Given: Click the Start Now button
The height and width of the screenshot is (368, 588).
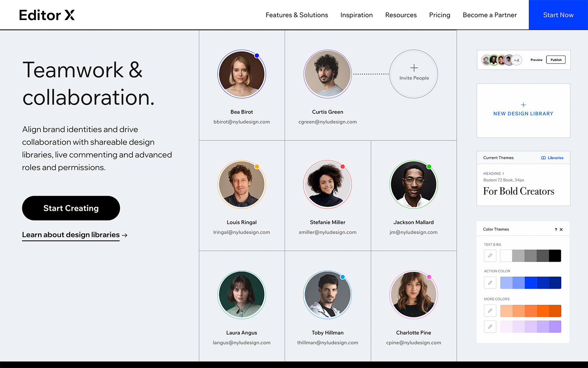Looking at the screenshot, I should (x=558, y=15).
